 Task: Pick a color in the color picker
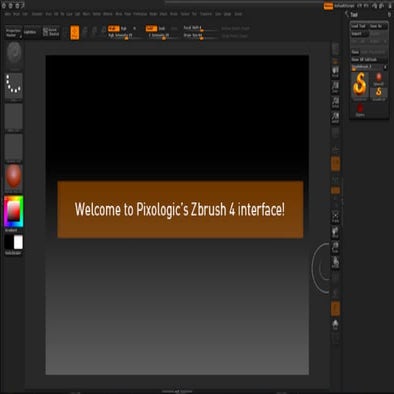(14, 211)
